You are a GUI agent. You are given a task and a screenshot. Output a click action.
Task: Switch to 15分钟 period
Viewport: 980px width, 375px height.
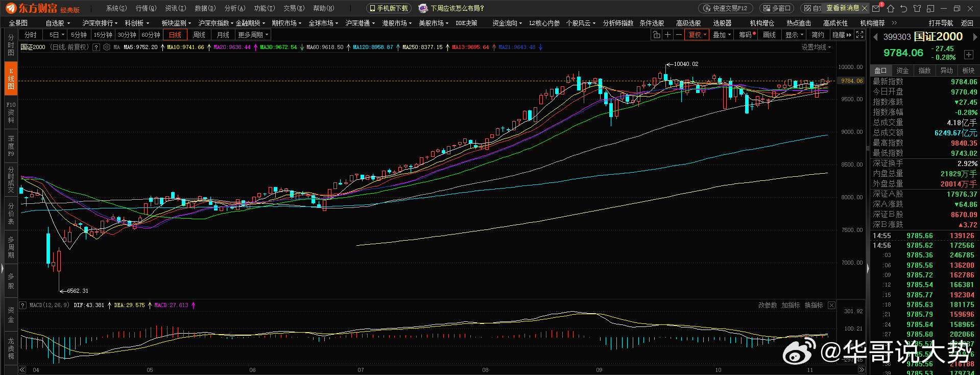pos(103,35)
